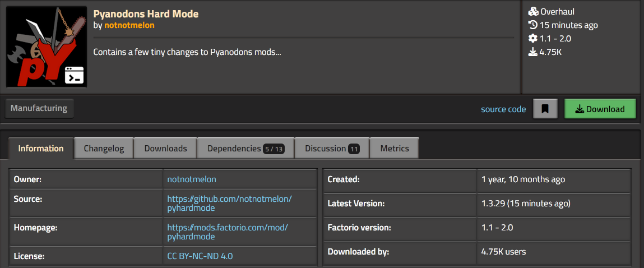Click the 'License:' row label
The height and width of the screenshot is (268, 644).
(x=29, y=256)
